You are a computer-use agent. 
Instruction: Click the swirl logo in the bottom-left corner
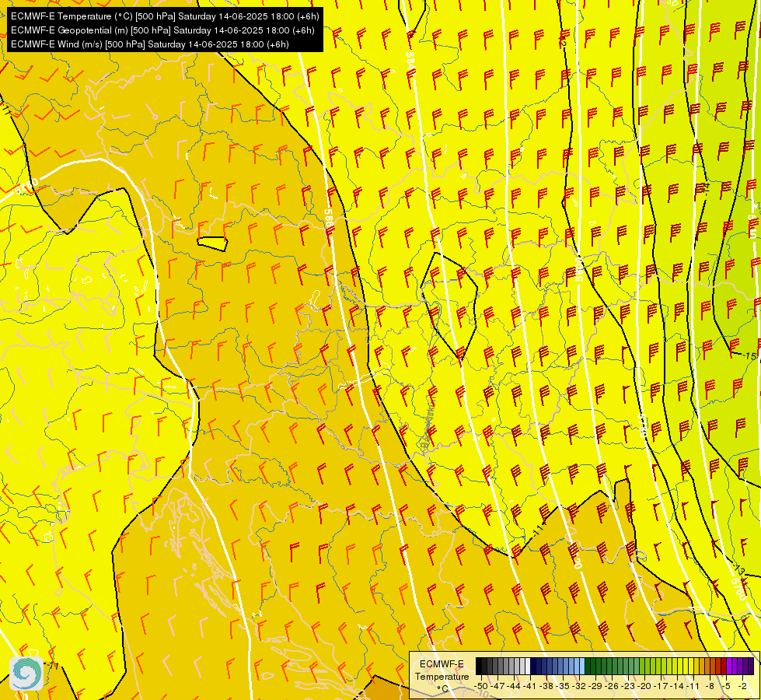coord(26,674)
